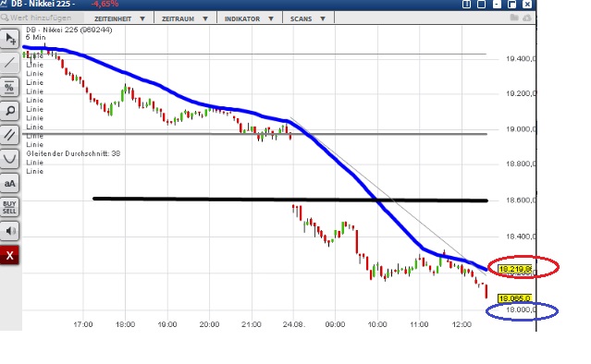Click the 24.08. date axis label
The width and height of the screenshot is (591, 364).
pyautogui.click(x=293, y=324)
